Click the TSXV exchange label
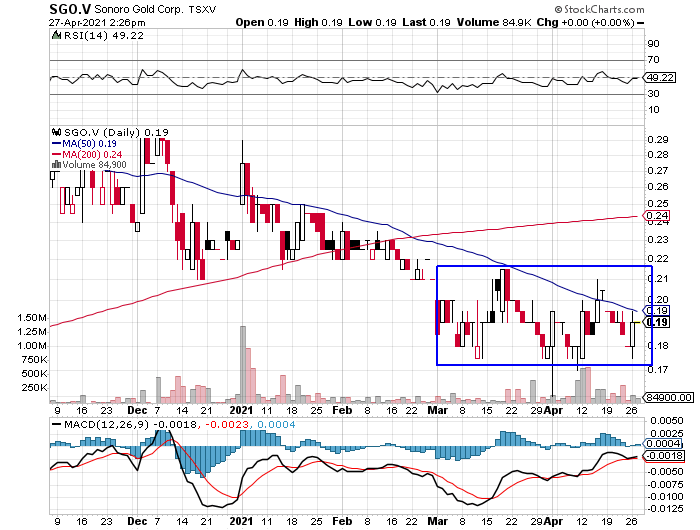 pyautogui.click(x=202, y=10)
